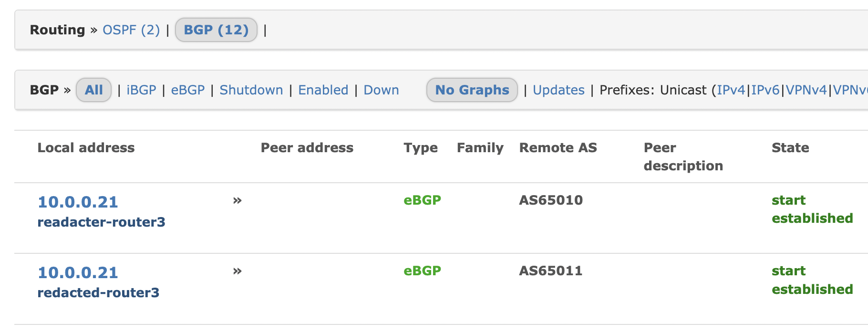Select the All BGP filter
This screenshot has width=868, height=333.
tap(93, 90)
